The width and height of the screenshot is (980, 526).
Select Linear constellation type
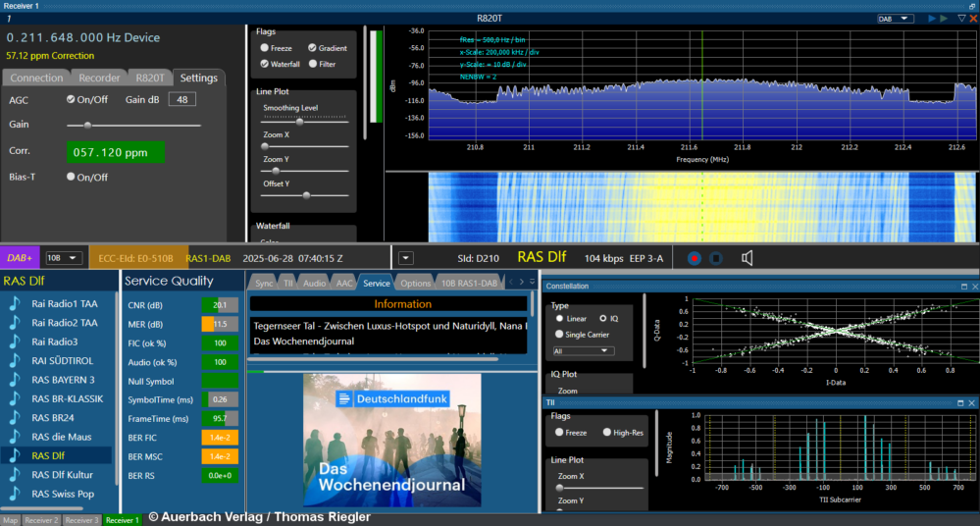[x=559, y=318]
